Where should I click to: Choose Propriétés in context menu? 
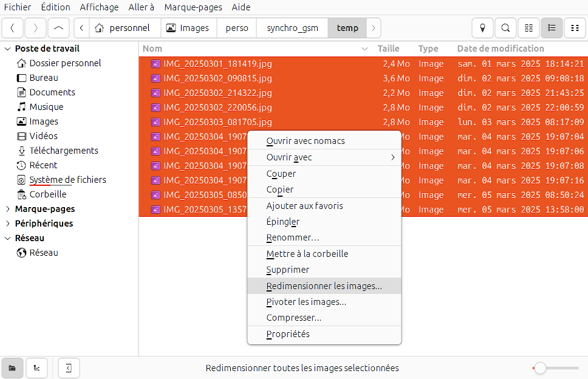(x=324, y=335)
